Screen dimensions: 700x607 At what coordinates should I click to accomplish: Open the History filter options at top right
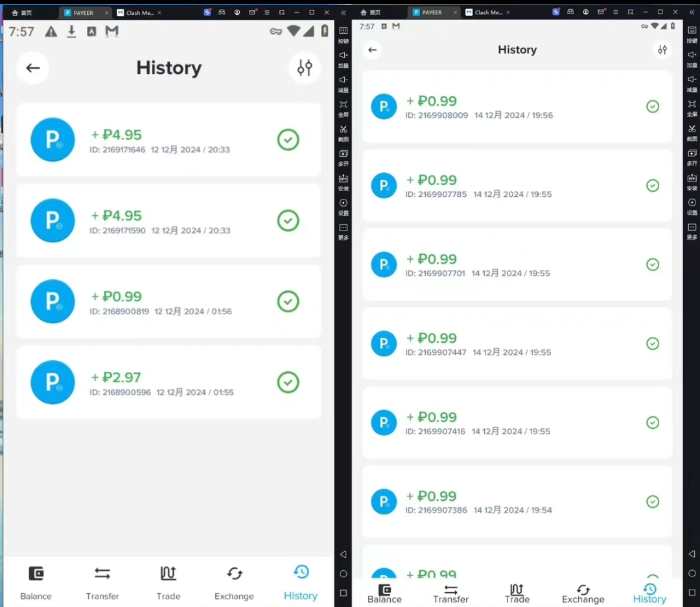tap(305, 68)
